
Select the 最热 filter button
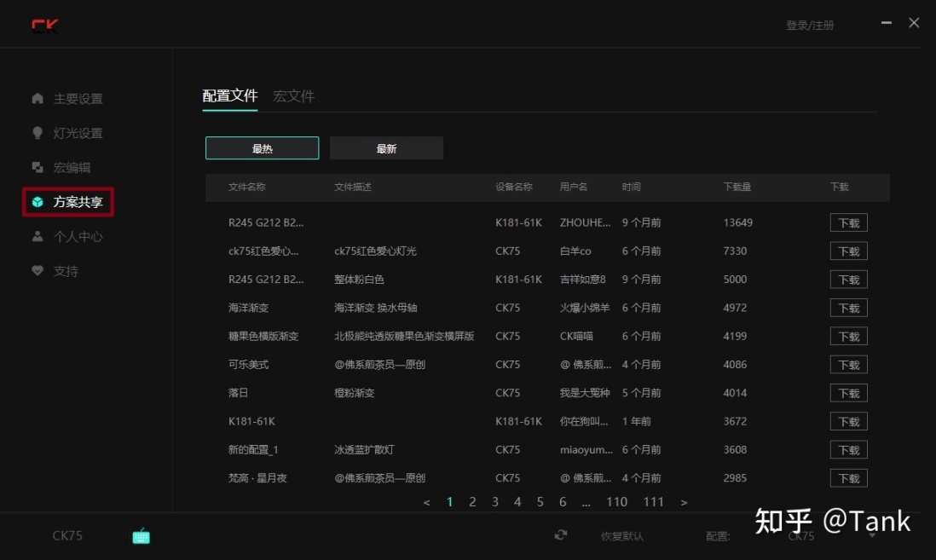point(262,148)
